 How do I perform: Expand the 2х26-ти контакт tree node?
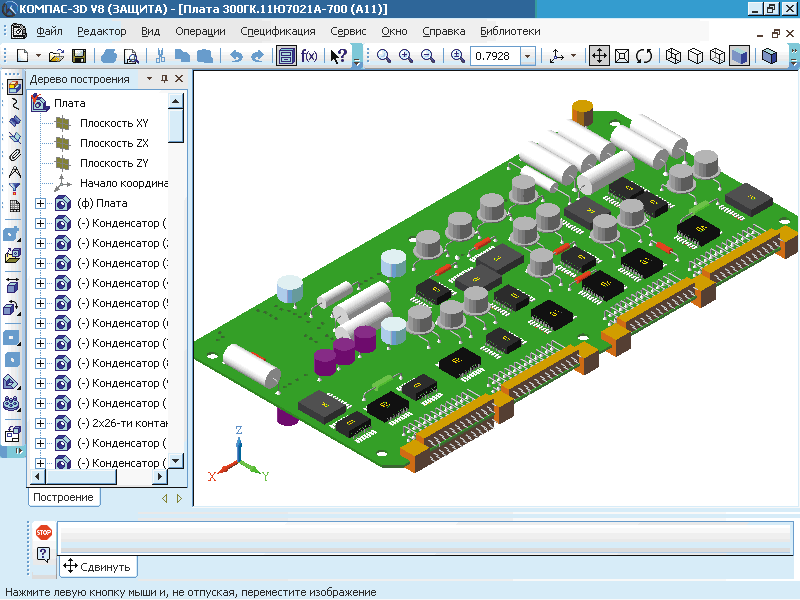[40, 423]
